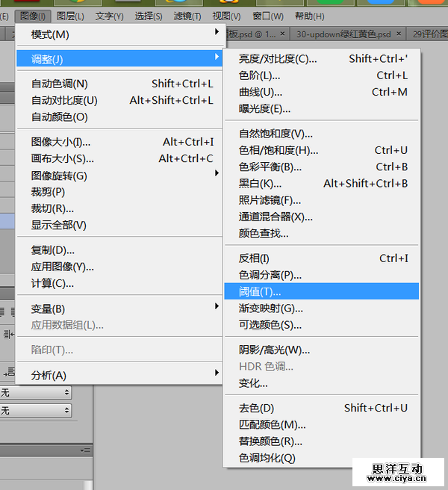The height and width of the screenshot is (490, 448).
Task: Open 匹配颜色(M)... dialog
Action: (x=322, y=425)
